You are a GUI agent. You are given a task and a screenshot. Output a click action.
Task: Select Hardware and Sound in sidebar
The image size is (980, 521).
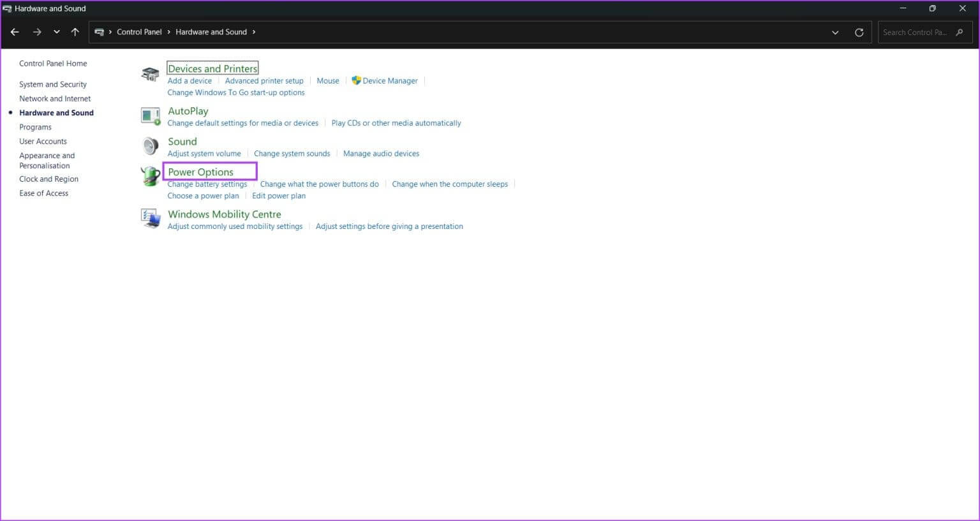point(56,113)
